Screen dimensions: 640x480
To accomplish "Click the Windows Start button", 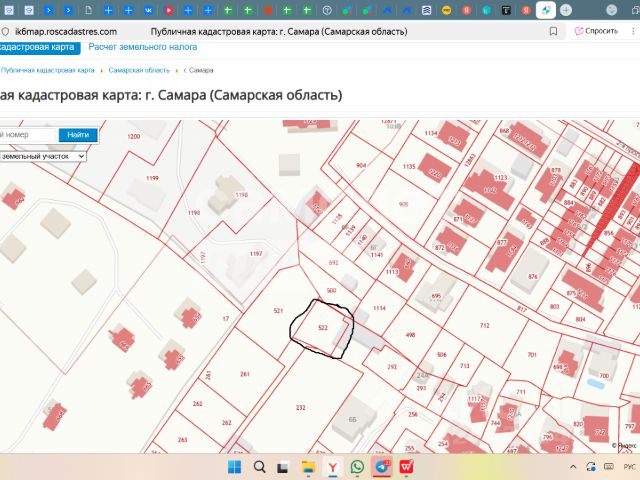I will pyautogui.click(x=234, y=467).
